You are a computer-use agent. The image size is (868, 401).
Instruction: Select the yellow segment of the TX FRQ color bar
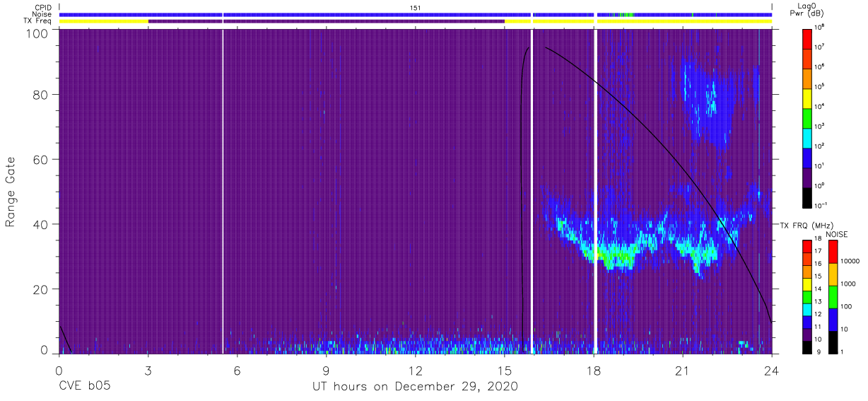(807, 284)
